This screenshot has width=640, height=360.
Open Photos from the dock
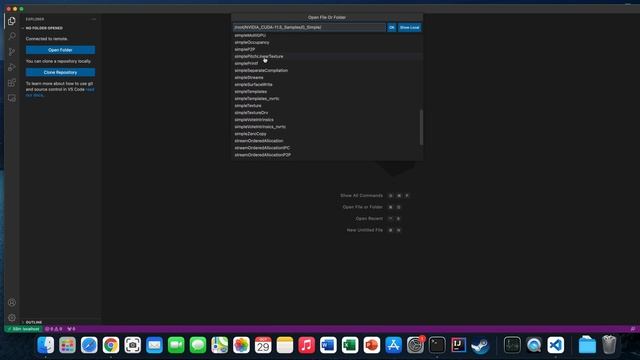tap(241, 345)
